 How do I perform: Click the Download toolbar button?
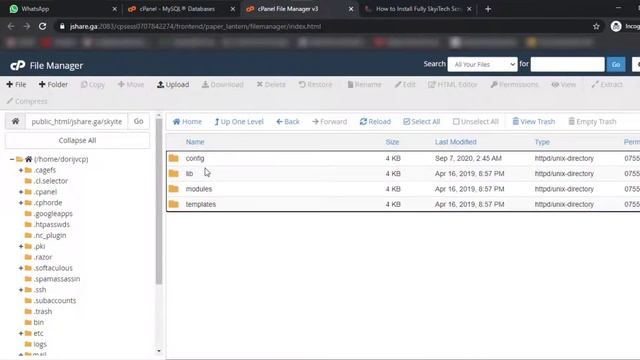(222, 84)
